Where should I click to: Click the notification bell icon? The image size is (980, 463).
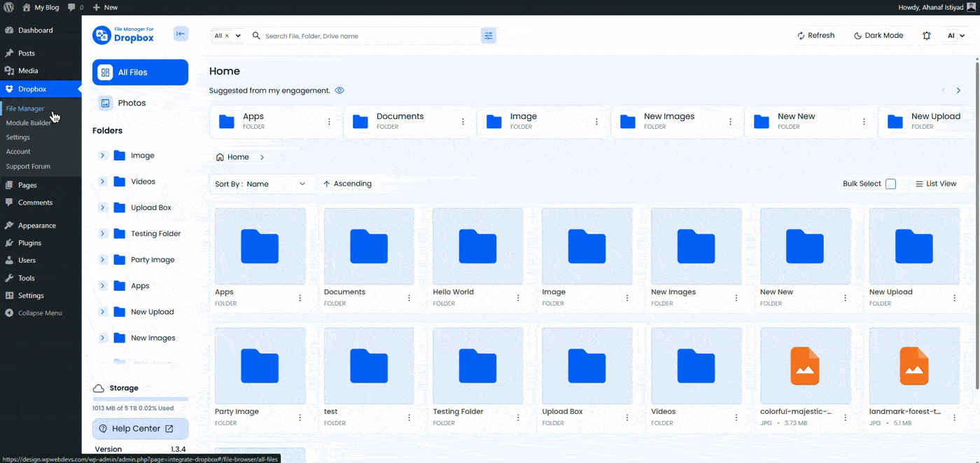pos(927,35)
